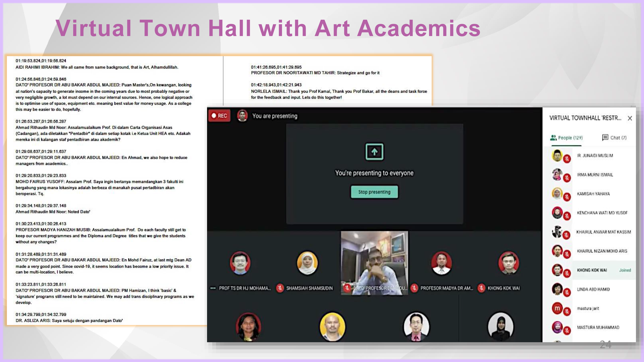644x362 pixels.
Task: Click the name LINDA ABD HAMID in list
Action: (x=593, y=289)
